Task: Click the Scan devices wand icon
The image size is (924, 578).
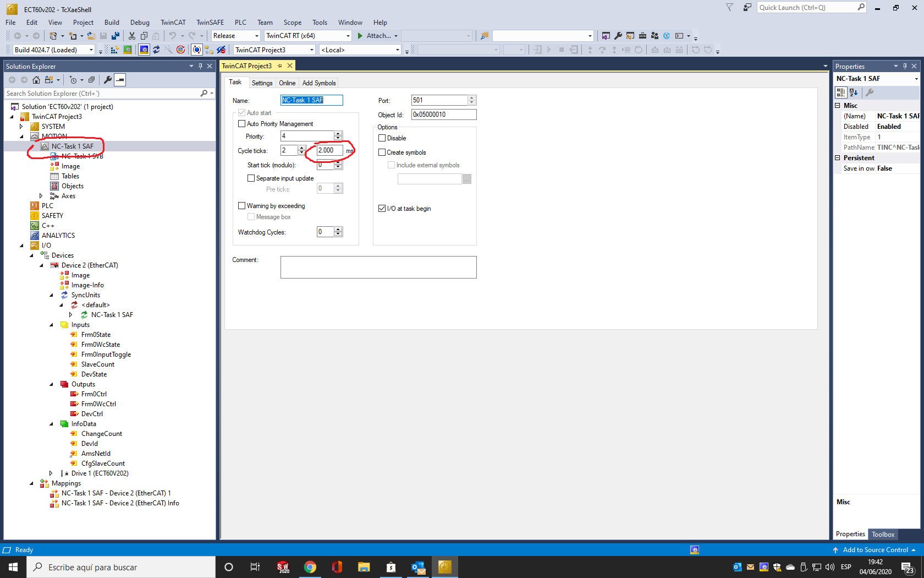Action: [168, 50]
